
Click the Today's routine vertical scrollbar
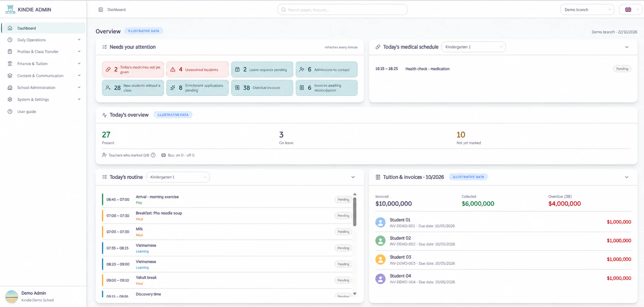355,212
